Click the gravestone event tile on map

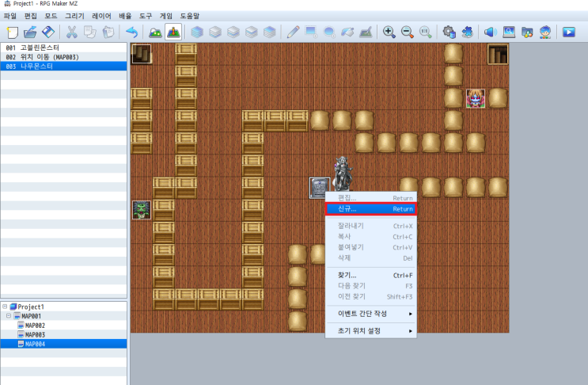point(319,188)
